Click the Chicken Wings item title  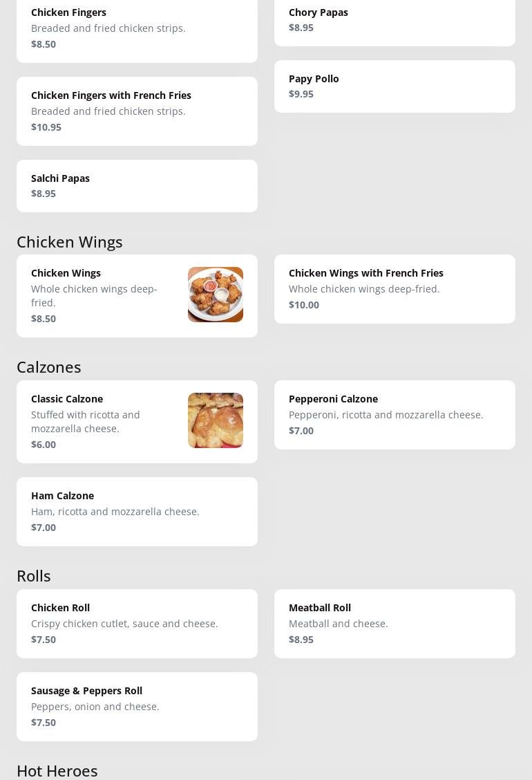pyautogui.click(x=66, y=273)
